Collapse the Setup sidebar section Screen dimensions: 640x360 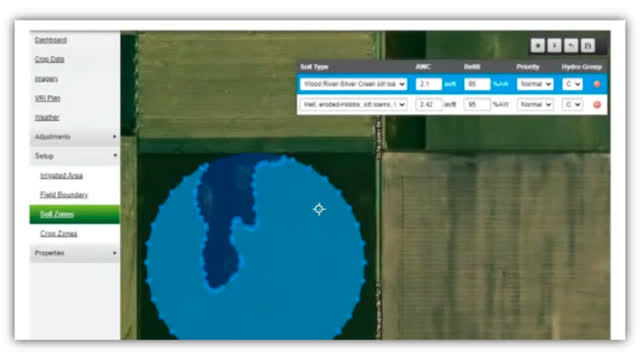[75, 156]
